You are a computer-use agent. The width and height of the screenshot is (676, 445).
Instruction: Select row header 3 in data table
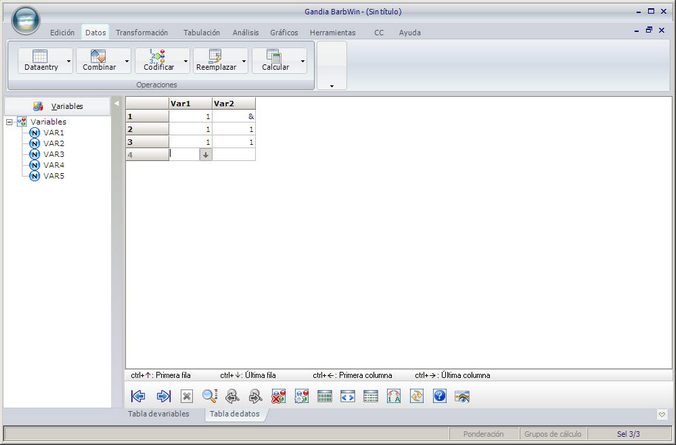[147, 142]
